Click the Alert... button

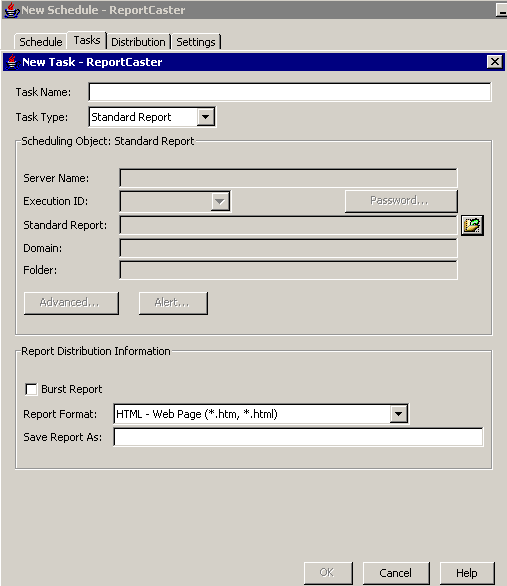173,303
